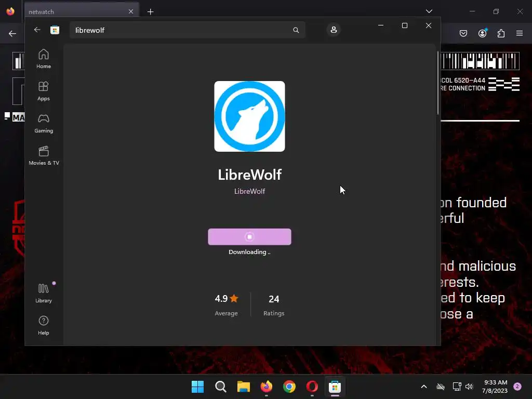Open Windows taskbar search
This screenshot has height=399, width=532.
point(220,387)
